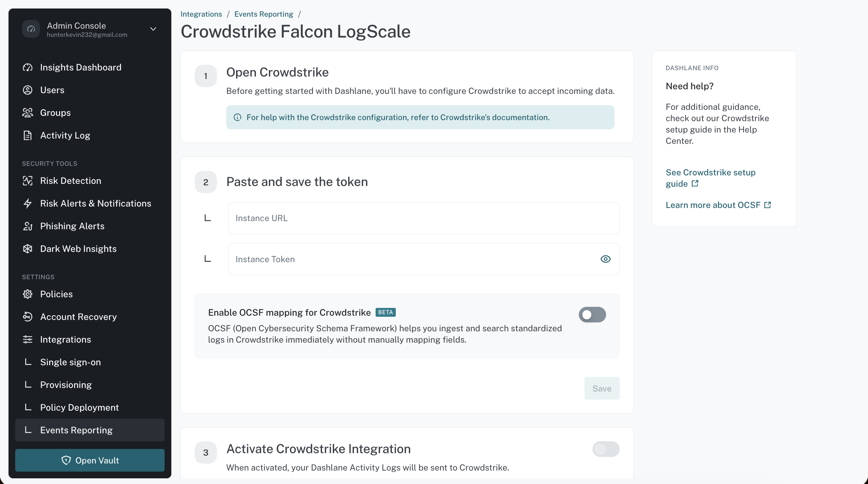868x484 pixels.
Task: Click the Policies gear icon
Action: tap(28, 294)
